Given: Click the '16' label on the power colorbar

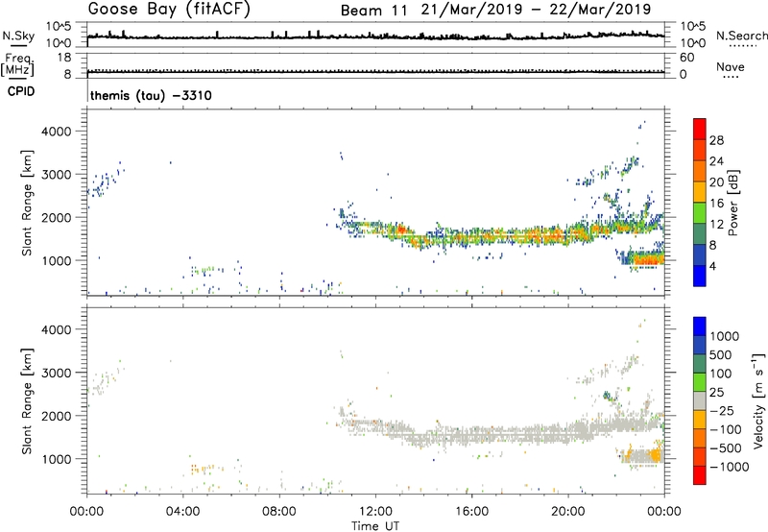Looking at the screenshot, I should pyautogui.click(x=716, y=204).
